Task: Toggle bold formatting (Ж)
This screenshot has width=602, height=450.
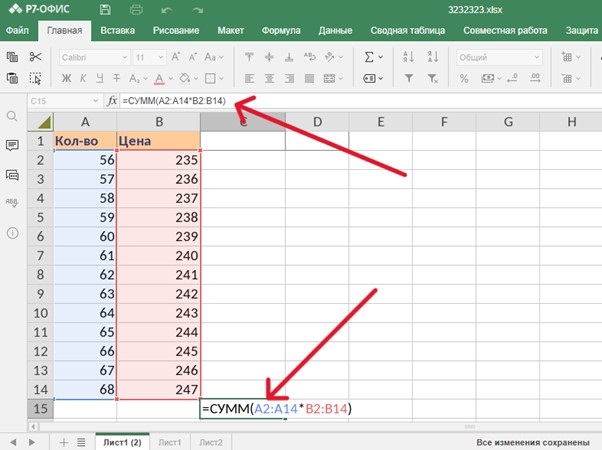Action: click(x=67, y=78)
